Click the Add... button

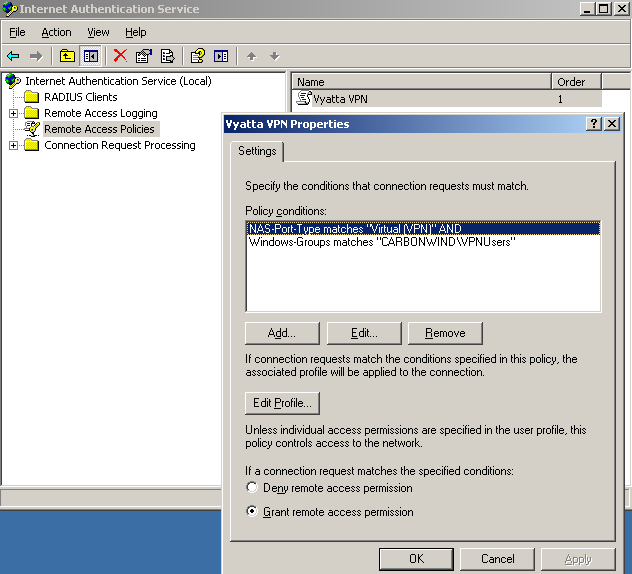click(x=282, y=333)
